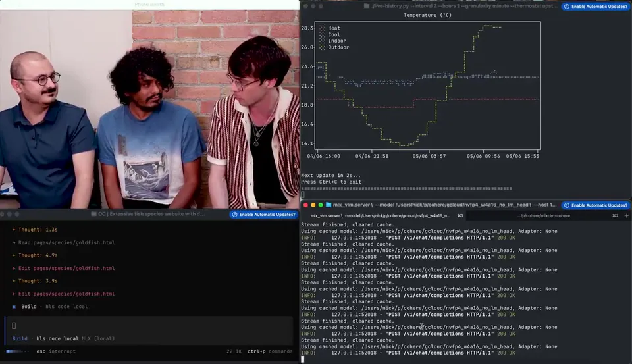Click the Heat legend marker in chart
Screen dimensions: 632x364
pos(322,28)
